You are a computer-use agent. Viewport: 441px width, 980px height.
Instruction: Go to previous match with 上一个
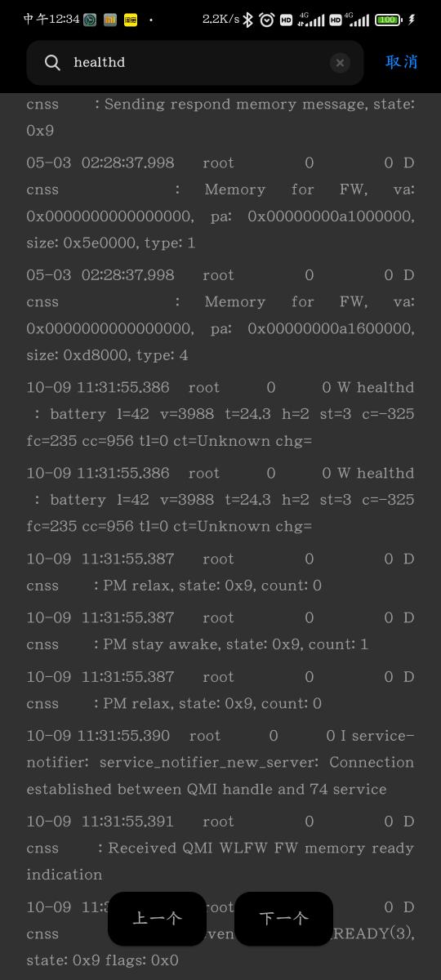click(157, 919)
